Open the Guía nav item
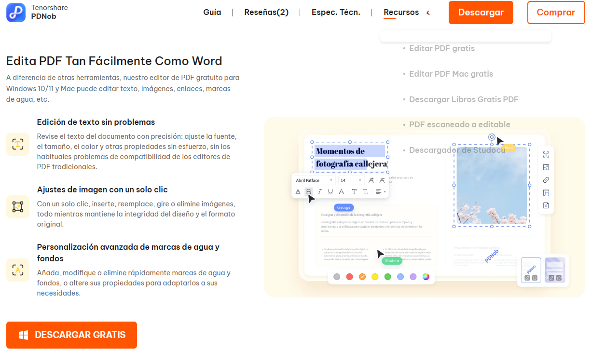Screen dimensions: 591x364 pos(212,13)
